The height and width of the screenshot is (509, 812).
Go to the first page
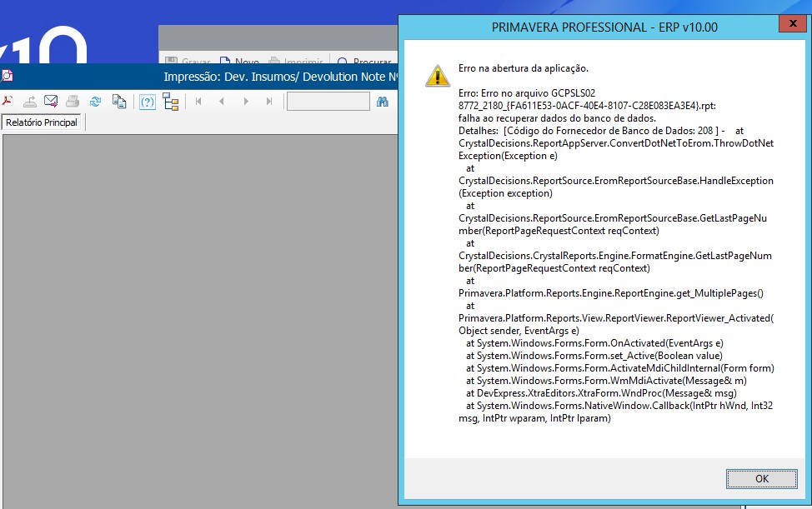tap(198, 102)
